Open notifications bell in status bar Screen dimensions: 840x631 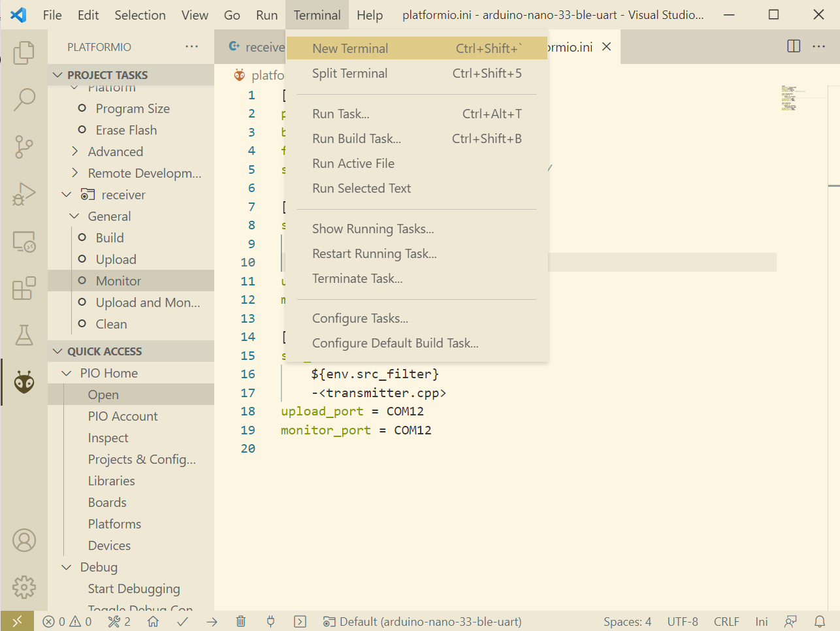[x=820, y=621]
